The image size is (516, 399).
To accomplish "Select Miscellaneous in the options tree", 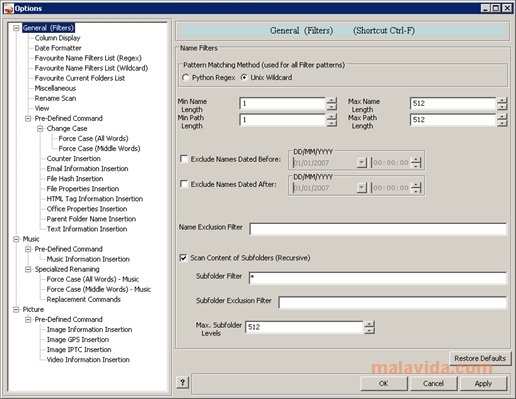I will pyautogui.click(x=55, y=88).
